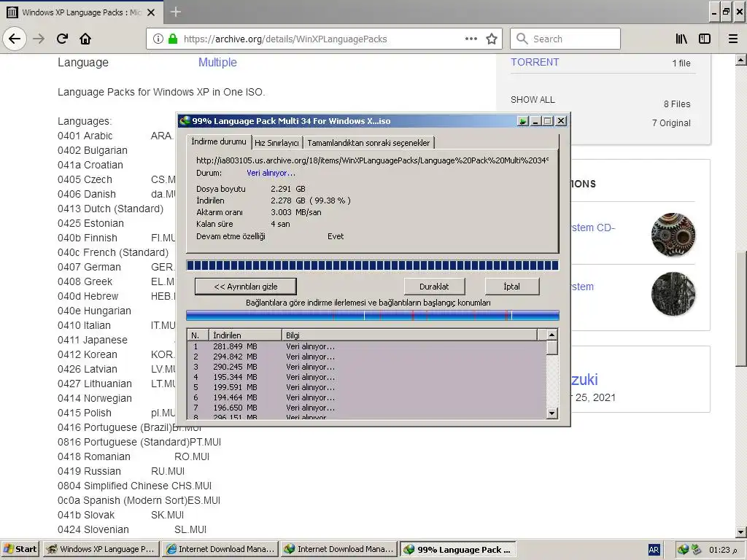Click the 8 Files count text

[x=677, y=104]
